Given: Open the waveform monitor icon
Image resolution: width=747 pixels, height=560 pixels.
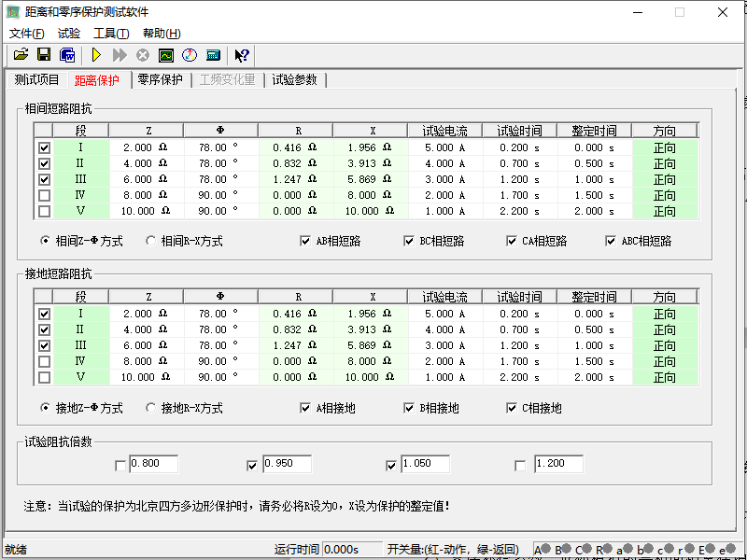Looking at the screenshot, I should (166, 56).
